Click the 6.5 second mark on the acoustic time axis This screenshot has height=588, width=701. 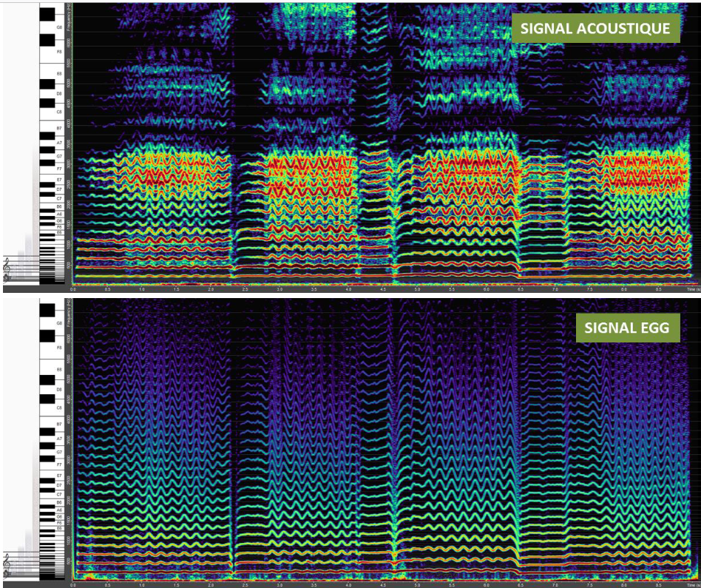click(521, 291)
